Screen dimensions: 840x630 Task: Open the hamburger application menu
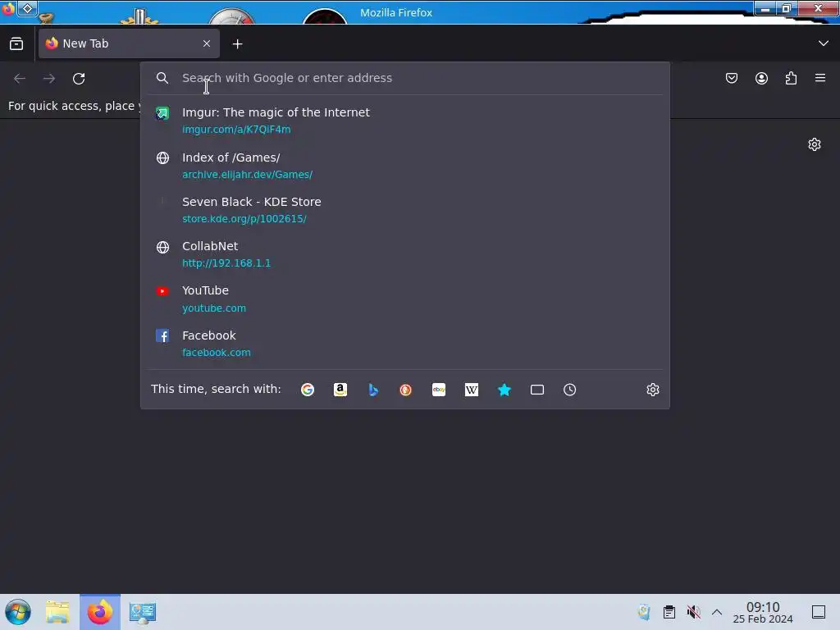click(820, 78)
